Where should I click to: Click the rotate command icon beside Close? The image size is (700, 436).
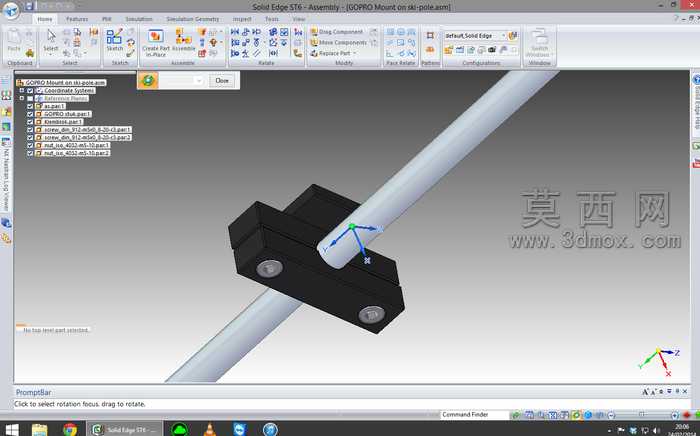[x=148, y=81]
